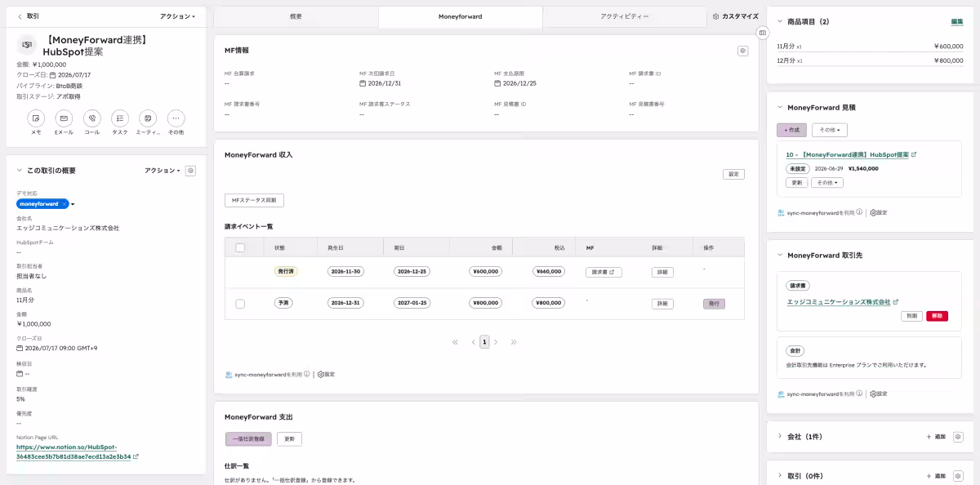The height and width of the screenshot is (485, 980).
Task: Go to the previous events page
Action: coord(473,342)
